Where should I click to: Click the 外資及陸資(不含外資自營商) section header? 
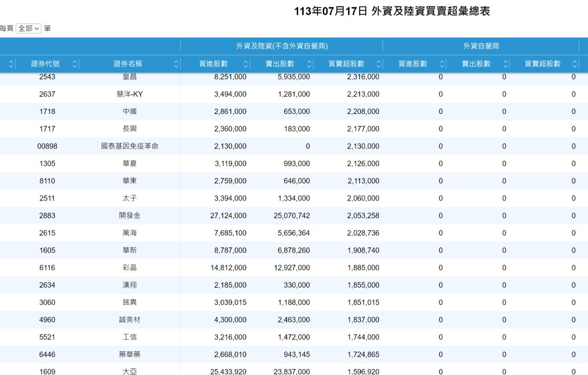(282, 46)
